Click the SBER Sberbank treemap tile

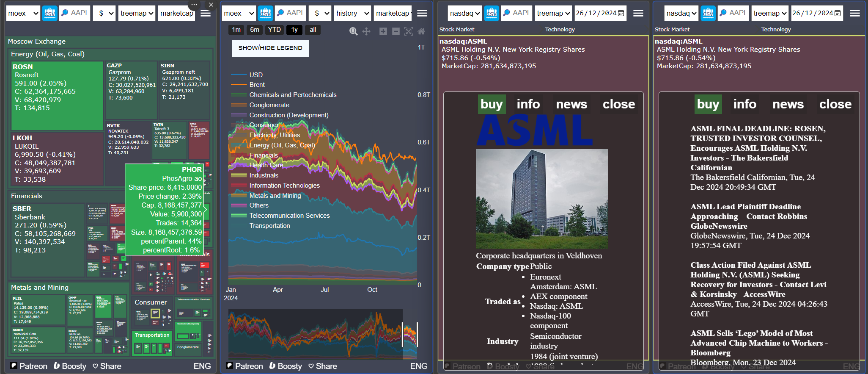[48, 240]
